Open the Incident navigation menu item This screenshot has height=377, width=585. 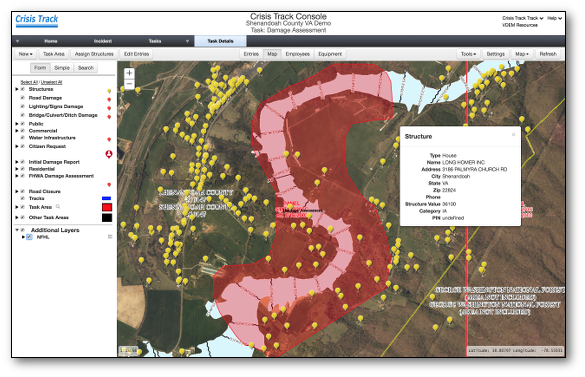[103, 41]
